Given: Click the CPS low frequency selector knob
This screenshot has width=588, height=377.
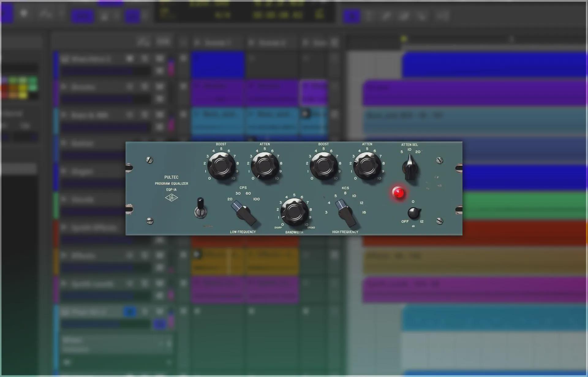Looking at the screenshot, I should click(x=243, y=212).
